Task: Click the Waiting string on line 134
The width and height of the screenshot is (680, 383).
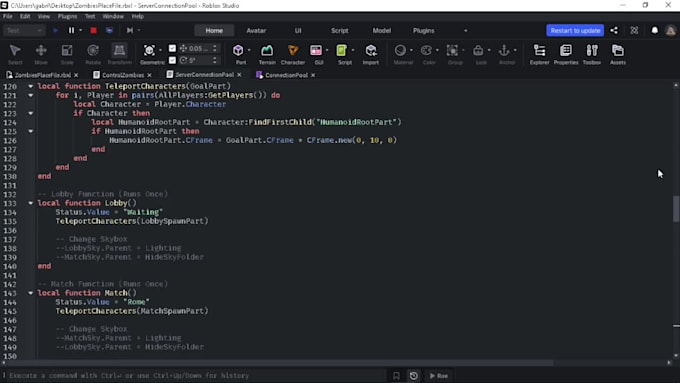Action: (x=143, y=212)
